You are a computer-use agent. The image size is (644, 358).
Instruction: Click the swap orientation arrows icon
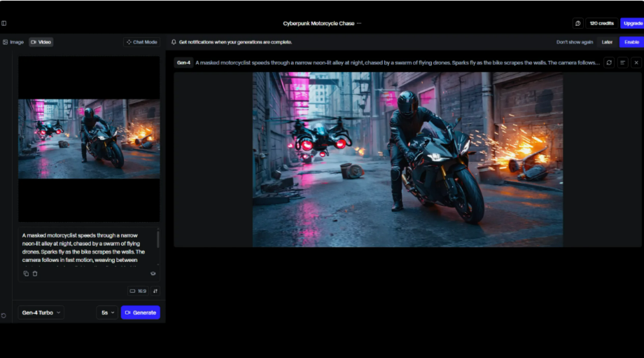(155, 291)
